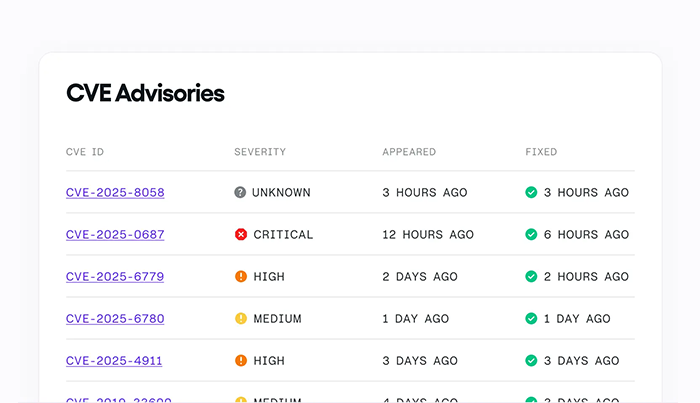
Task: Click the Fixed column header
Action: (541, 152)
